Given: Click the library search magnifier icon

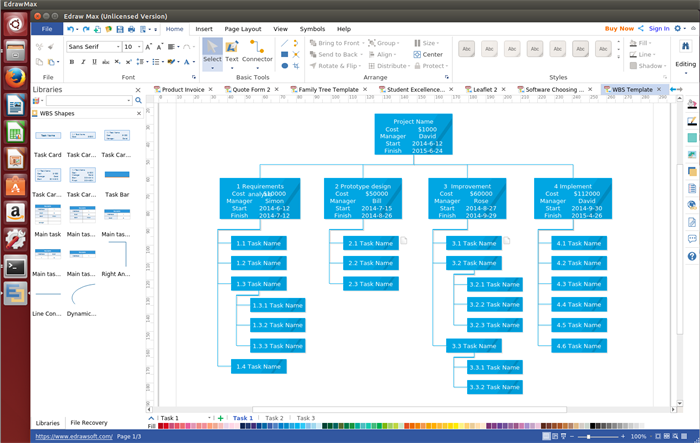Looking at the screenshot, I should 138,100.
